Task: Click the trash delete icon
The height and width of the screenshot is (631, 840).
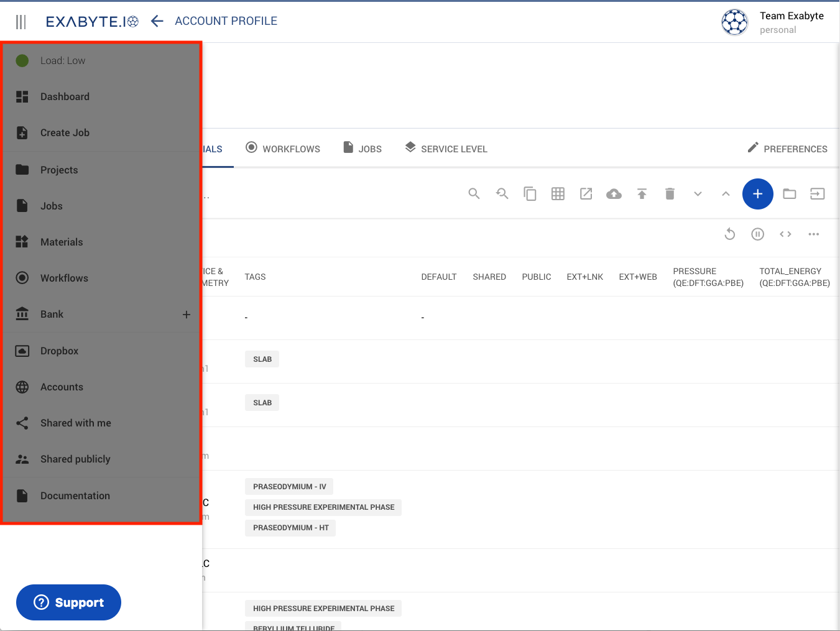Action: coord(670,194)
